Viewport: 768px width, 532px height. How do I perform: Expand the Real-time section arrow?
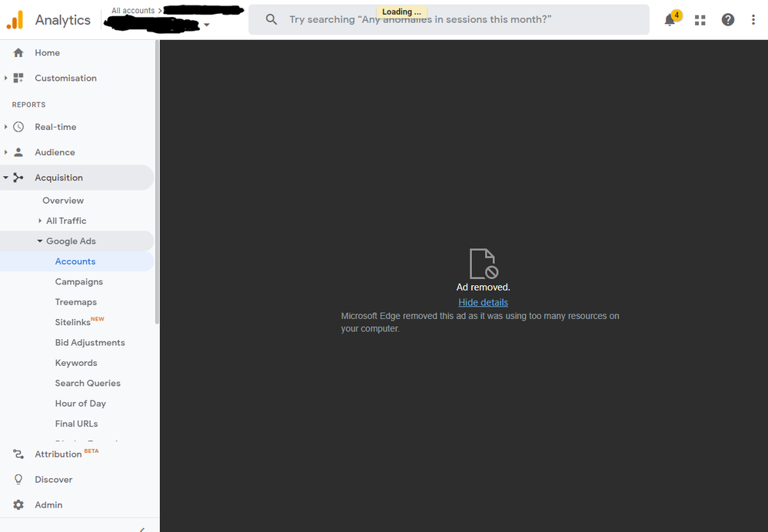5,127
